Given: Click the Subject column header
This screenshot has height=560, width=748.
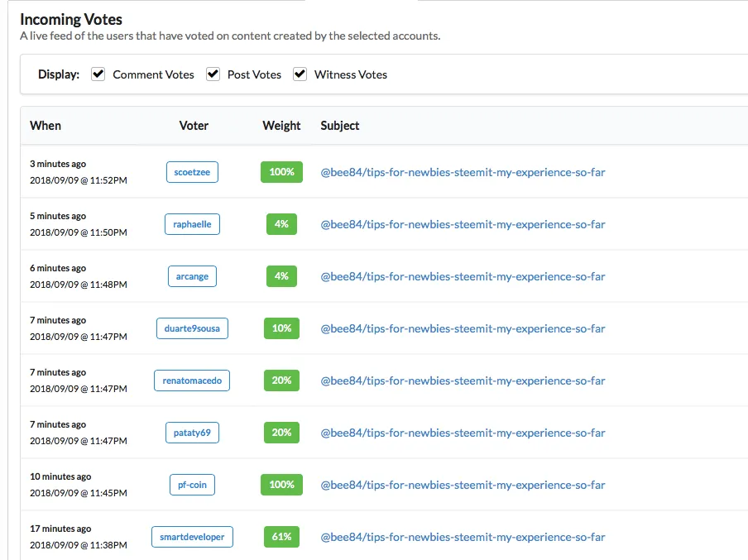Looking at the screenshot, I should click(339, 126).
